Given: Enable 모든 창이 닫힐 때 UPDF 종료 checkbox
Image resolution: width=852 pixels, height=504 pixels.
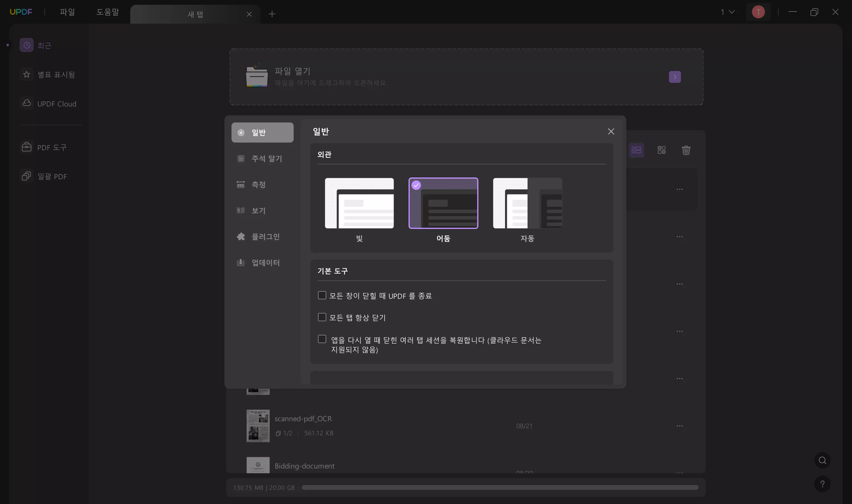Looking at the screenshot, I should (x=321, y=295).
